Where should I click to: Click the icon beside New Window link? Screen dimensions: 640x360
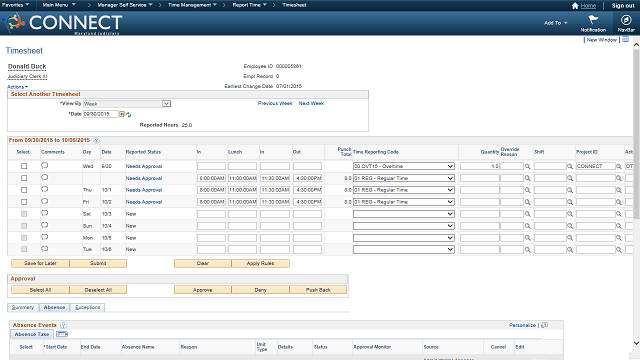[x=625, y=40]
